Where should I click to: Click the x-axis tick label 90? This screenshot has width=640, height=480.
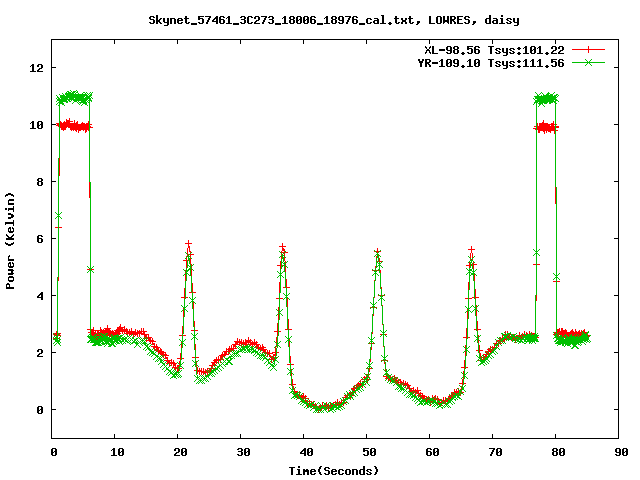pos(621,452)
